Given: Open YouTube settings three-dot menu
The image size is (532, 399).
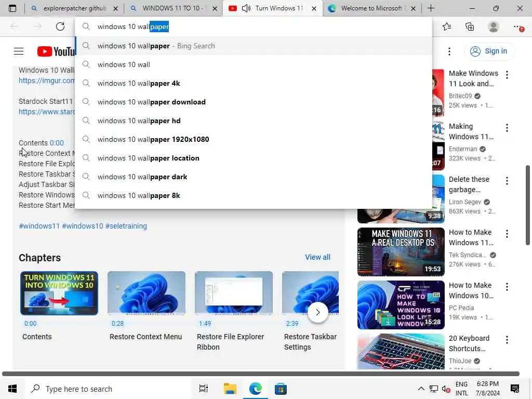Looking at the screenshot, I should [449, 51].
